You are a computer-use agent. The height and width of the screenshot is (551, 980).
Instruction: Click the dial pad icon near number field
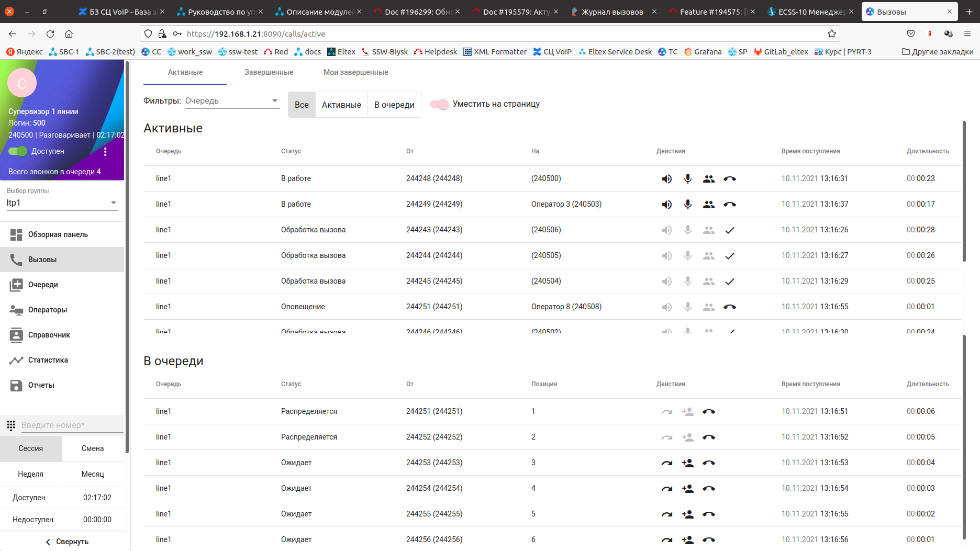(11, 425)
